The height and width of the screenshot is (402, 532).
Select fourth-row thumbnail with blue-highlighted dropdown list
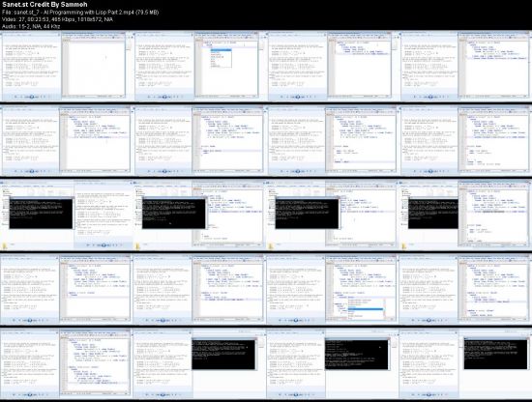pyautogui.click(x=332, y=289)
